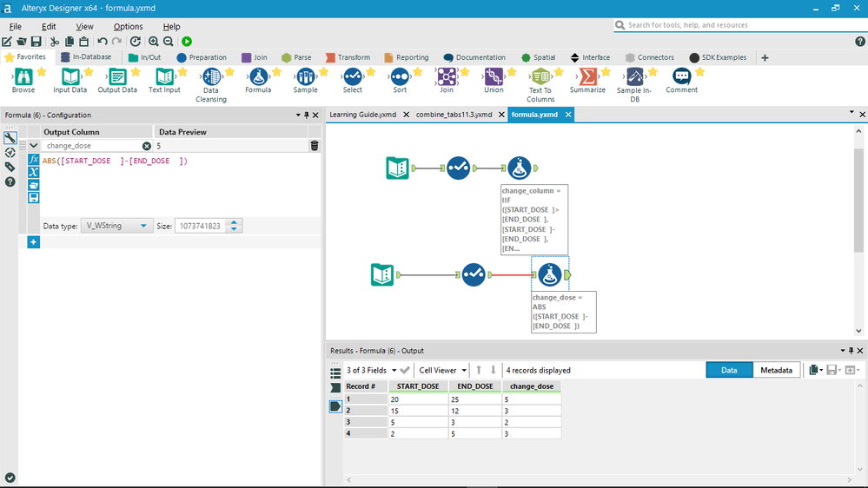Image resolution: width=868 pixels, height=488 pixels.
Task: Open the fx functions list
Action: pyautogui.click(x=33, y=160)
